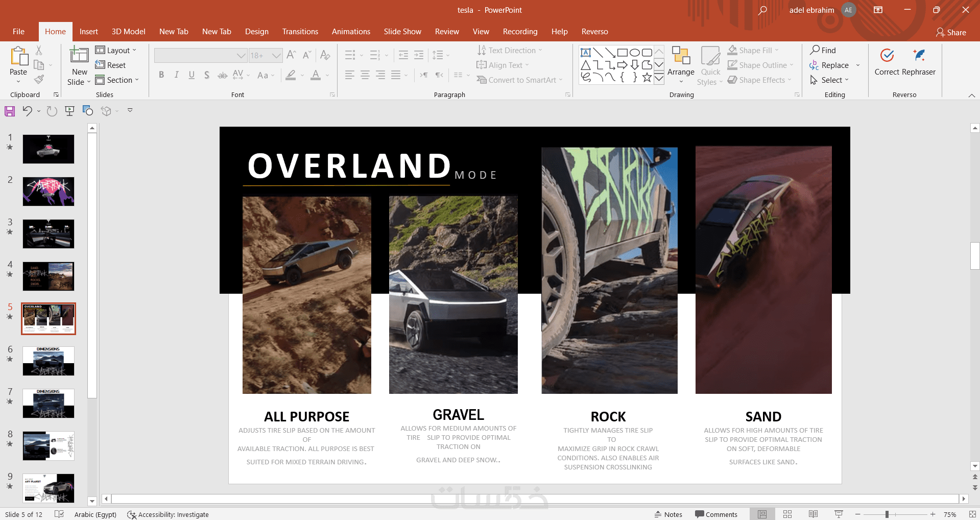Click the Zoom In plus button
The image size is (980, 520).
(933, 514)
